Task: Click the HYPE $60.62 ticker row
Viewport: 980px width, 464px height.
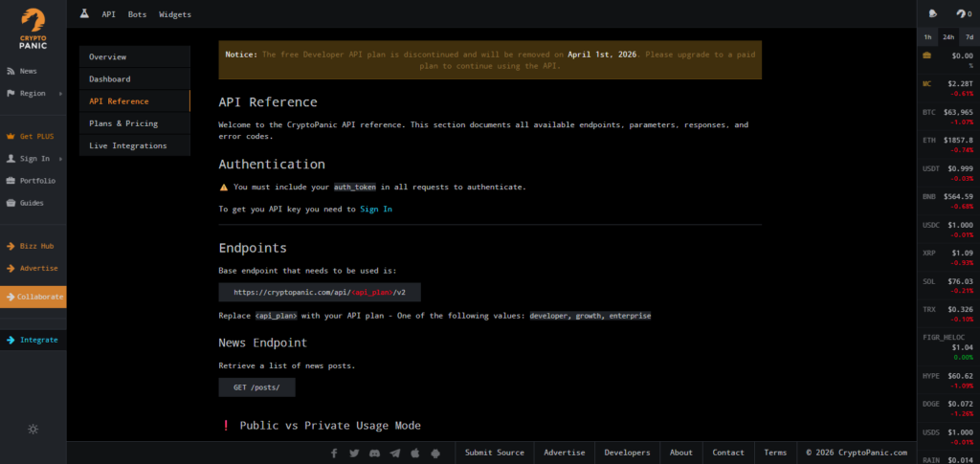Action: point(948,381)
